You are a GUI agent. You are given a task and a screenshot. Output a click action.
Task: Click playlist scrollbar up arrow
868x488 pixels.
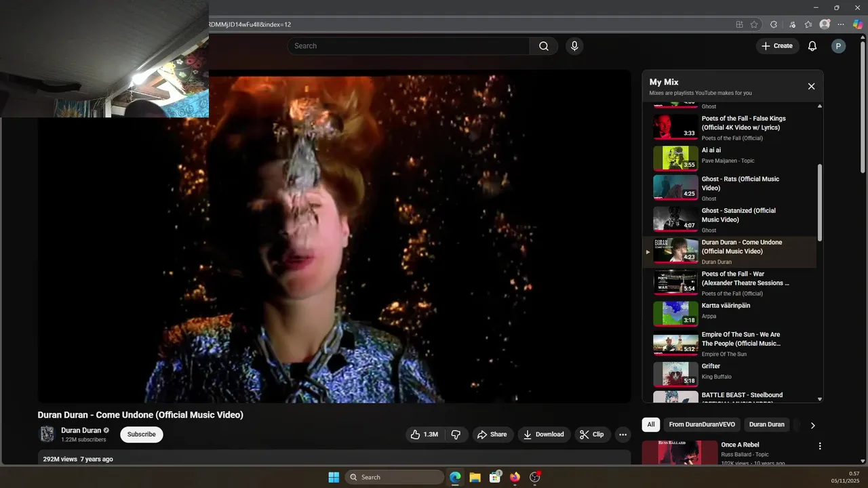tap(820, 106)
